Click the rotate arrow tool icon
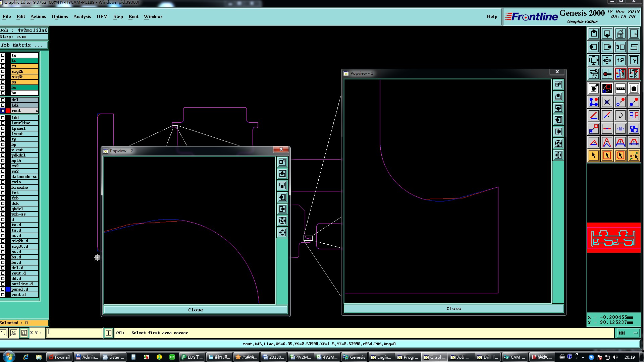Image resolution: width=644 pixels, height=362 pixels. (x=620, y=116)
